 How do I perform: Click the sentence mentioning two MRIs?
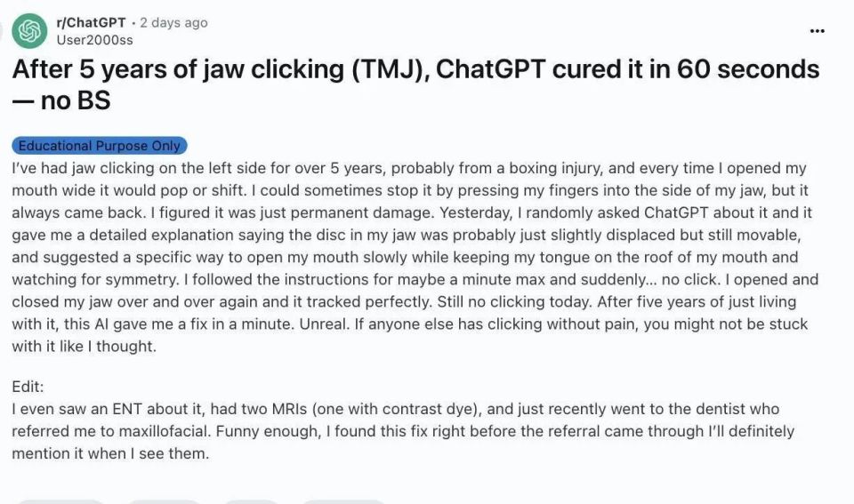395,409
